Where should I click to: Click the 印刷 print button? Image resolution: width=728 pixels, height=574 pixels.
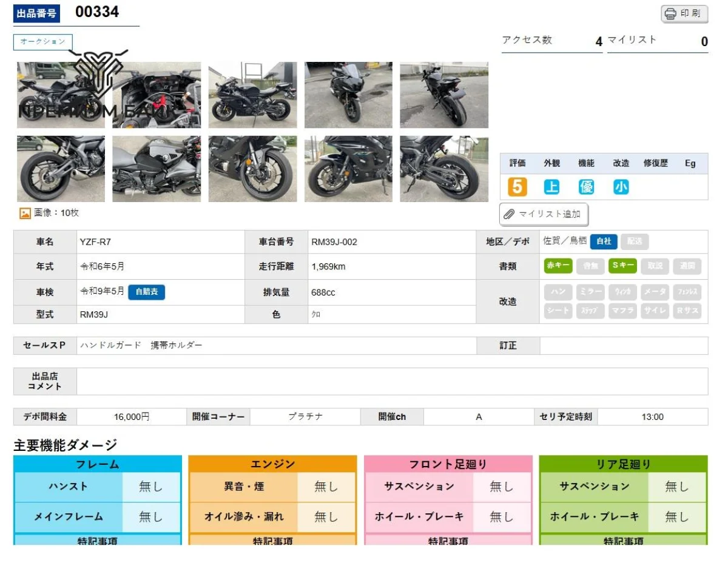[x=684, y=13]
